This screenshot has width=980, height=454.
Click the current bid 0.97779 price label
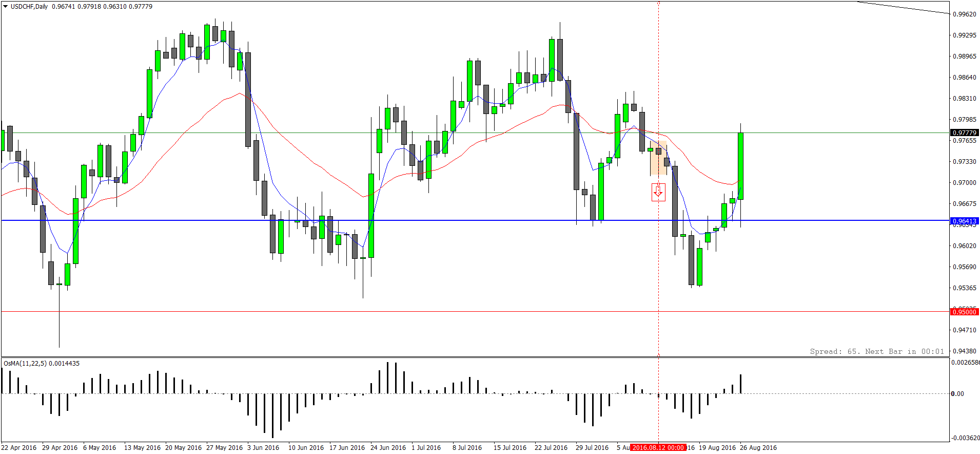[x=965, y=133]
